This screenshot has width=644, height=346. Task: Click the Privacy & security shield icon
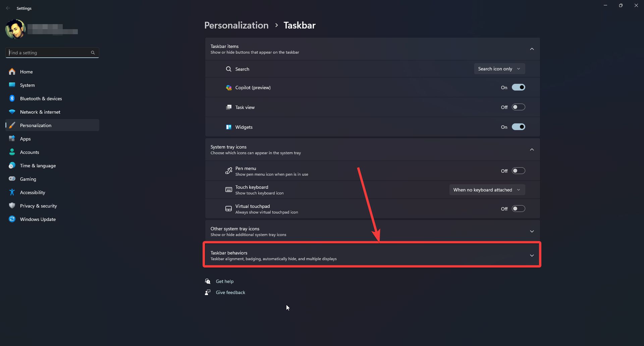coord(12,206)
